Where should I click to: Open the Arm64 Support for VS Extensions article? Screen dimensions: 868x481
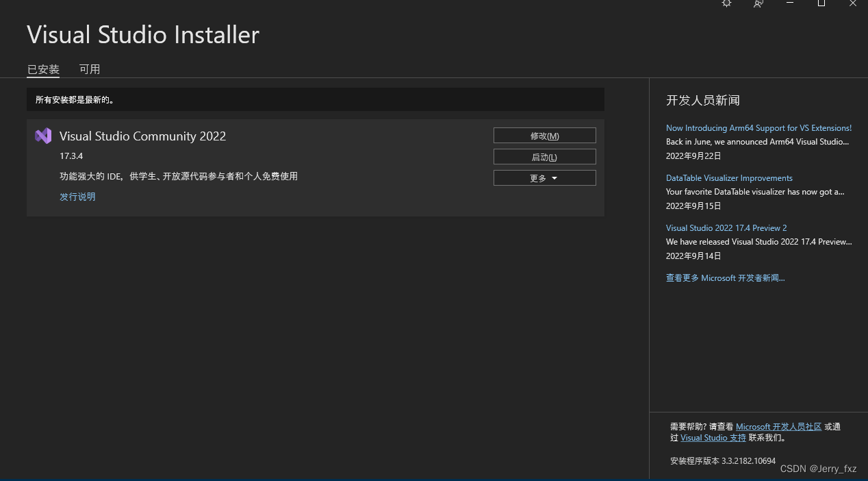point(758,127)
